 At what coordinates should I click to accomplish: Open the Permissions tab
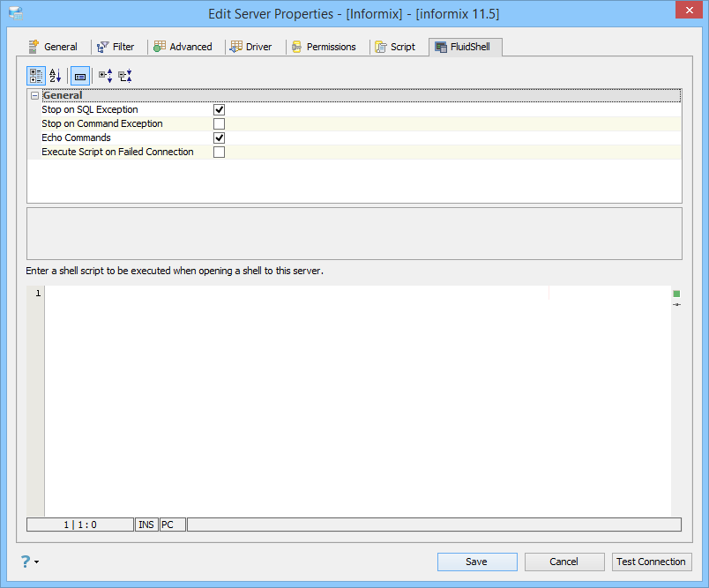coord(324,47)
